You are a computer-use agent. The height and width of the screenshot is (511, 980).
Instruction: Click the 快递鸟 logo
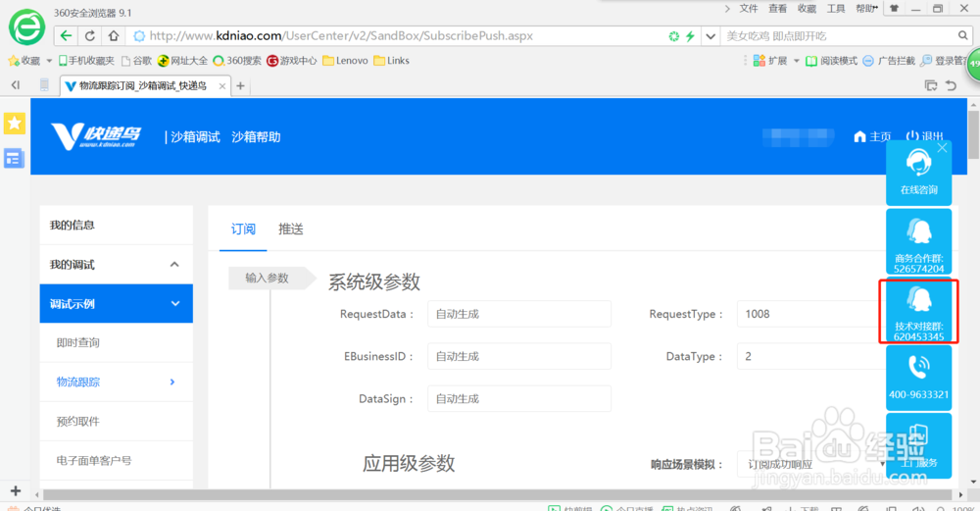96,136
